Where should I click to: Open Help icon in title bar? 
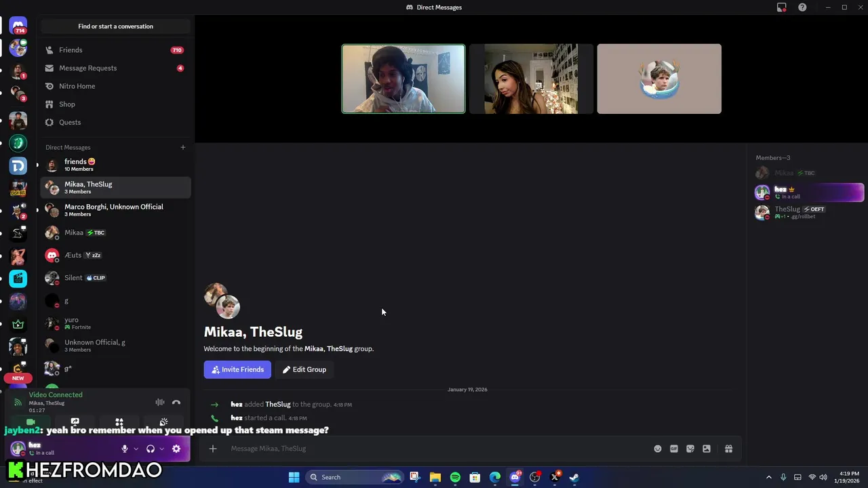(802, 7)
